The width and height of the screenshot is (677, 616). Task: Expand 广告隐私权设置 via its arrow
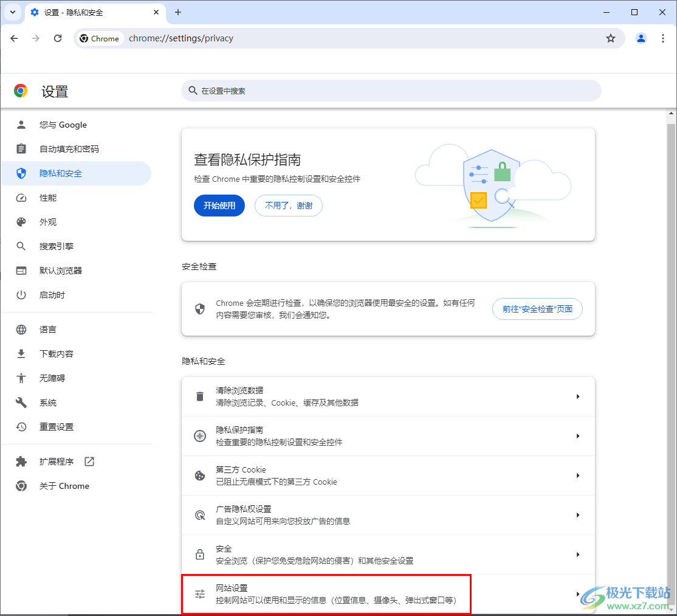pyautogui.click(x=578, y=515)
